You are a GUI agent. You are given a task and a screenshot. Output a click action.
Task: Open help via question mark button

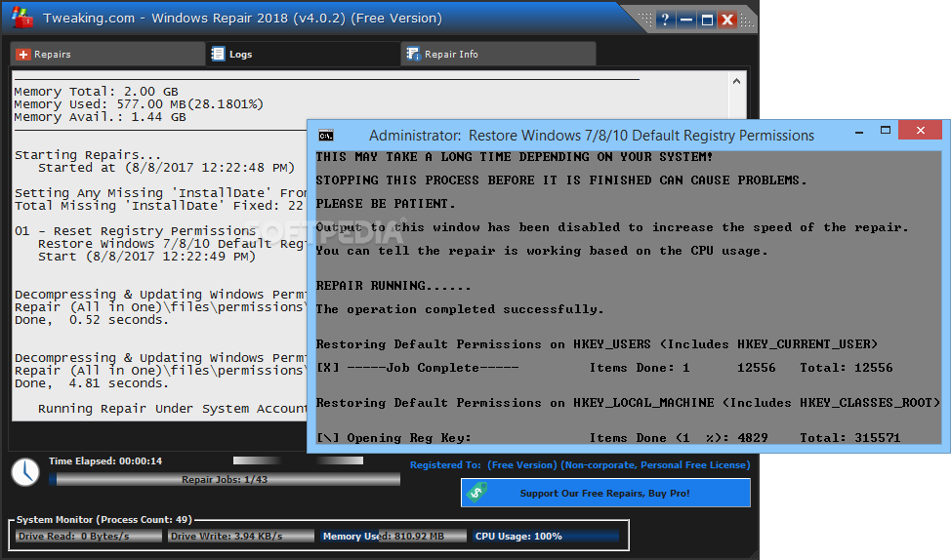(x=665, y=20)
